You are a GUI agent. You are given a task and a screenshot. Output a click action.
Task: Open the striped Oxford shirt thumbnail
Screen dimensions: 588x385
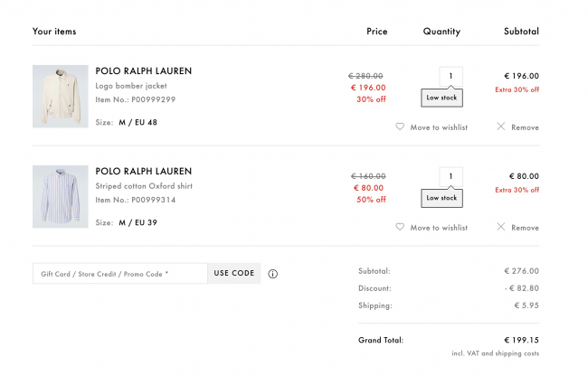(x=61, y=197)
